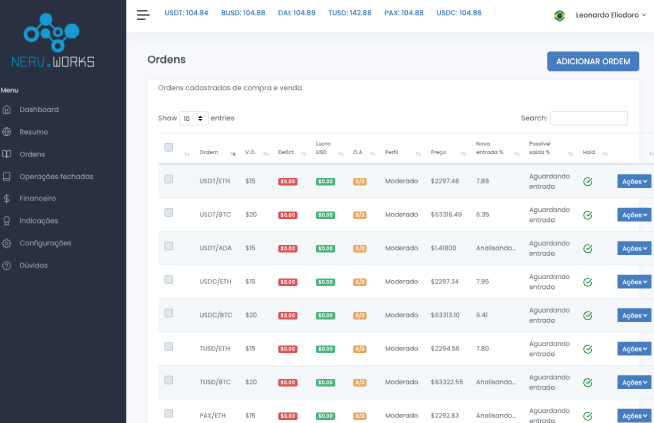
Task: Click the Configurações gear icon in the sidebar
Action: (x=7, y=243)
